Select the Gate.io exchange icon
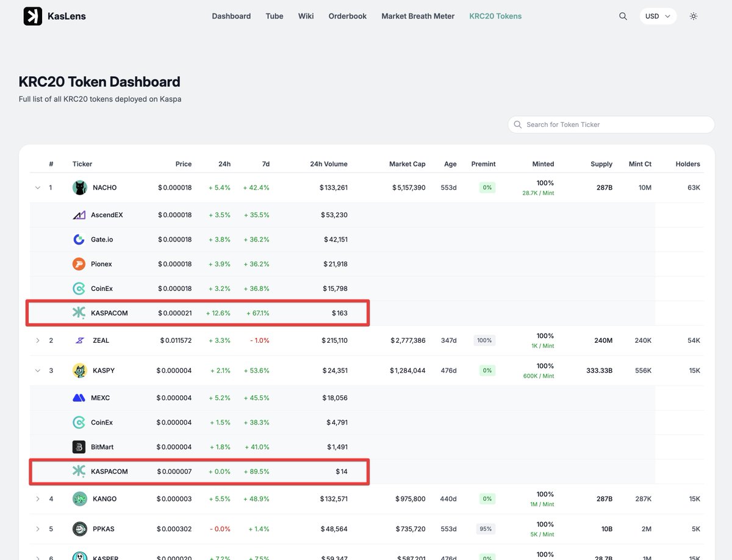This screenshot has width=732, height=560. [x=79, y=239]
